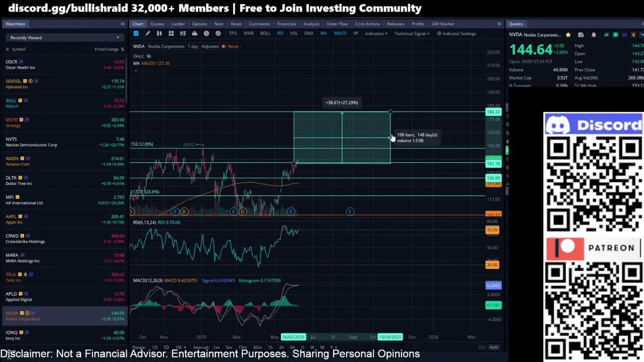Open the multi-chart grid layout icon
Image resolution: width=644 pixels, height=362 pixels.
[x=171, y=34]
